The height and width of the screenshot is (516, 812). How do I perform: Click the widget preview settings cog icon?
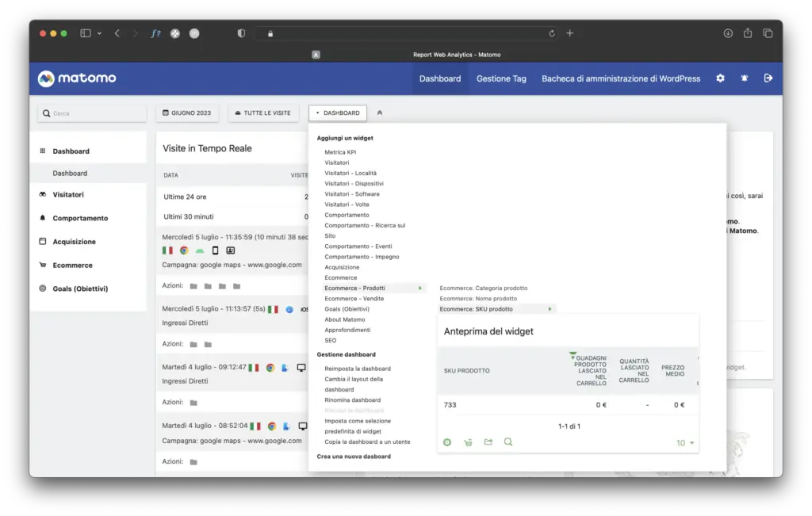coord(447,442)
